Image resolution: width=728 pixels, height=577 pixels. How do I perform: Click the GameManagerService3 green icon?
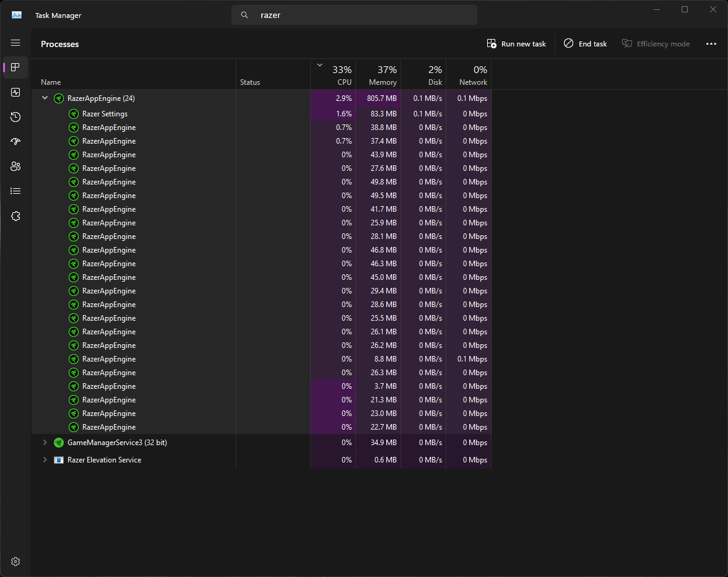point(58,443)
